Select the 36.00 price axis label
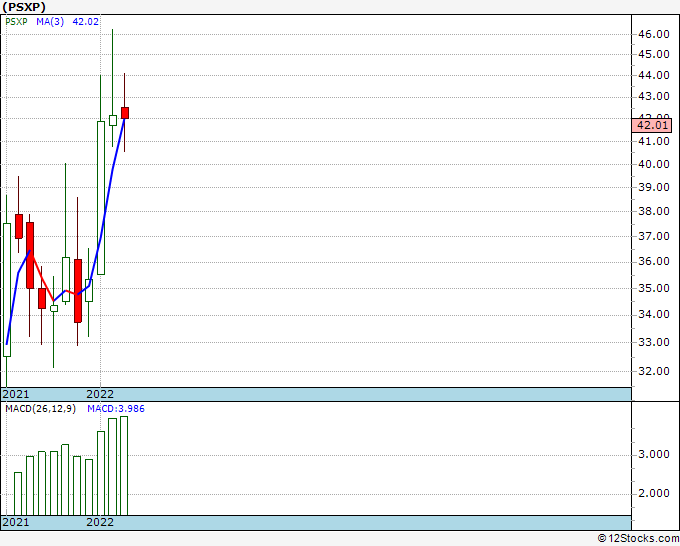 click(654, 262)
